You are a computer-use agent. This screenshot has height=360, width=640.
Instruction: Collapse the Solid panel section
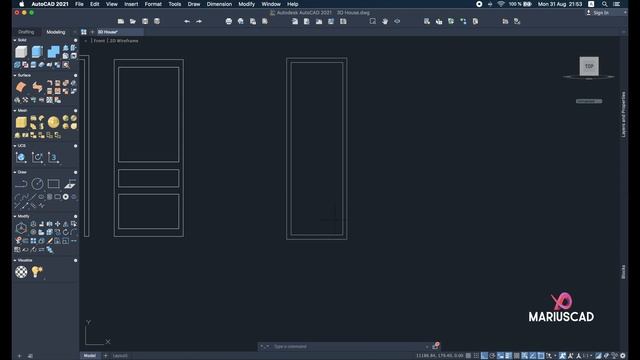click(15, 40)
